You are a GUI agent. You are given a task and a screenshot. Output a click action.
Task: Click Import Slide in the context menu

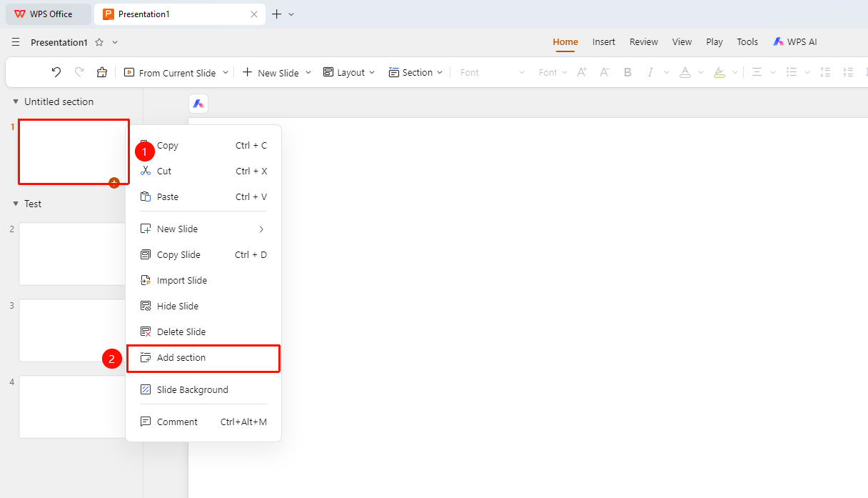[x=203, y=281]
